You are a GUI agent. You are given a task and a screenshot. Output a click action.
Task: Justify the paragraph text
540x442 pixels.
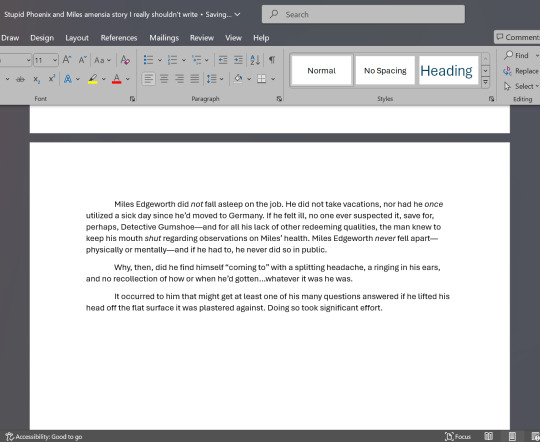click(x=195, y=79)
